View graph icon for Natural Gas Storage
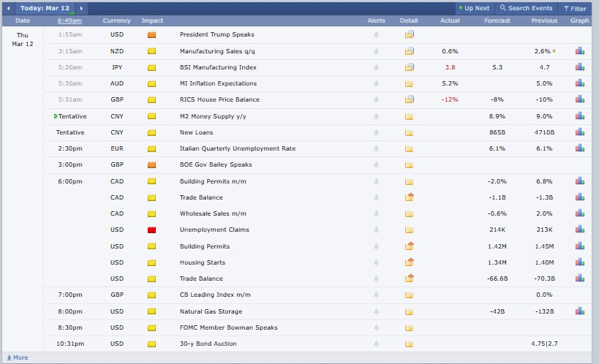The width and height of the screenshot is (599, 364). click(579, 311)
